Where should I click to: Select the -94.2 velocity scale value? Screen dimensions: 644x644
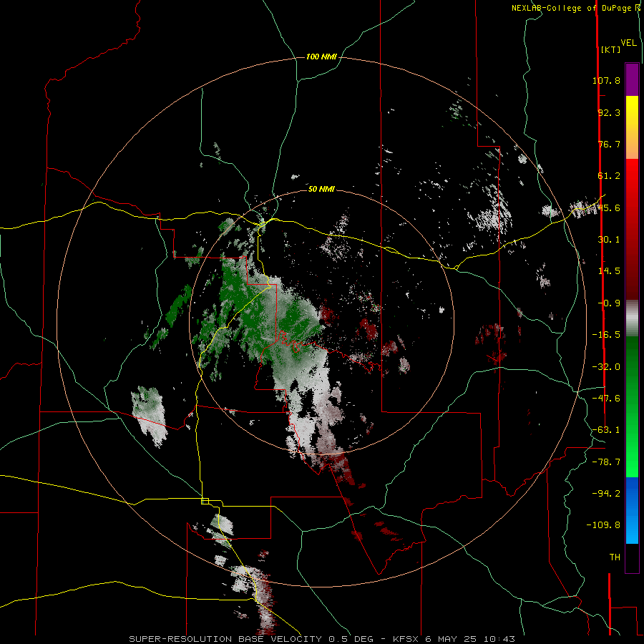(606, 493)
